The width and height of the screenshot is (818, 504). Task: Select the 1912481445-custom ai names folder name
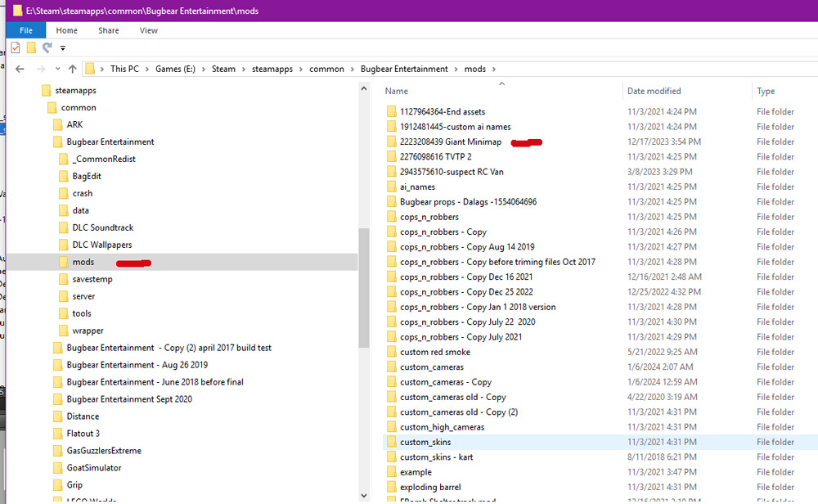point(456,127)
